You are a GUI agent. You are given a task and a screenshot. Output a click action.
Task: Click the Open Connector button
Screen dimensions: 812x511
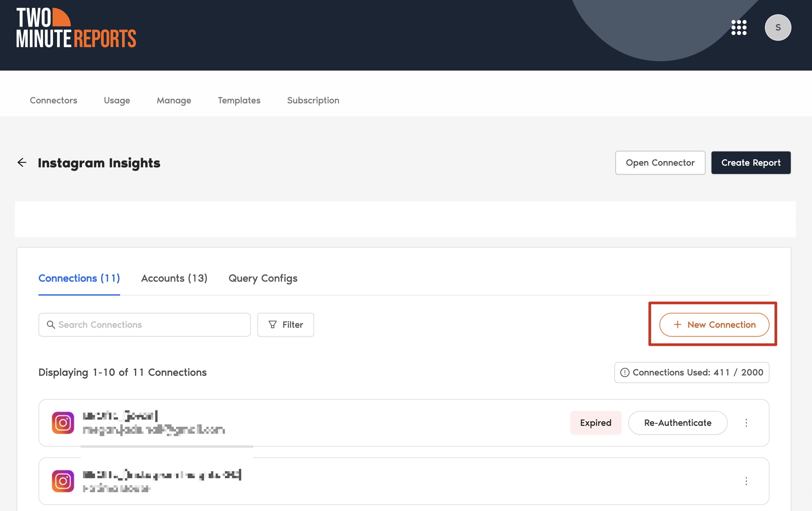click(660, 163)
